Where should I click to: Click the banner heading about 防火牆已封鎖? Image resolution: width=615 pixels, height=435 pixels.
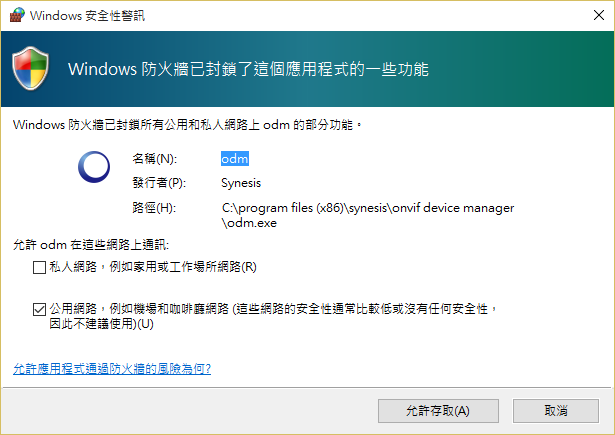click(x=248, y=69)
